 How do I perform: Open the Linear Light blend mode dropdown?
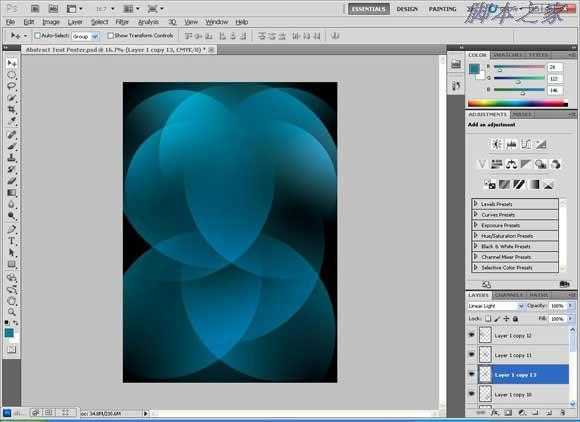pyautogui.click(x=496, y=306)
